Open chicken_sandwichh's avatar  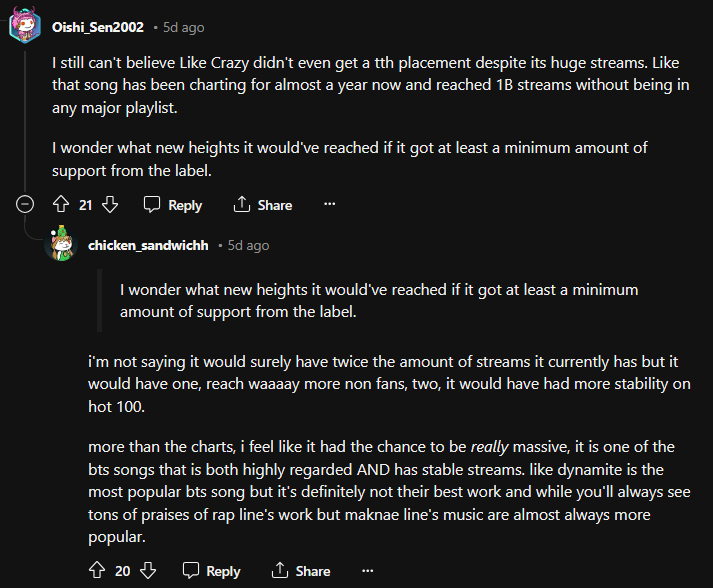point(62,244)
